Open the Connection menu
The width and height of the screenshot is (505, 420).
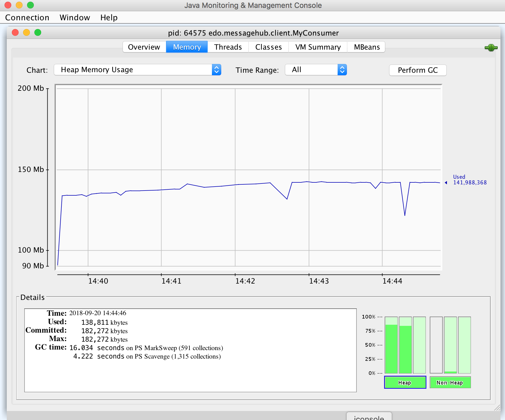[27, 17]
